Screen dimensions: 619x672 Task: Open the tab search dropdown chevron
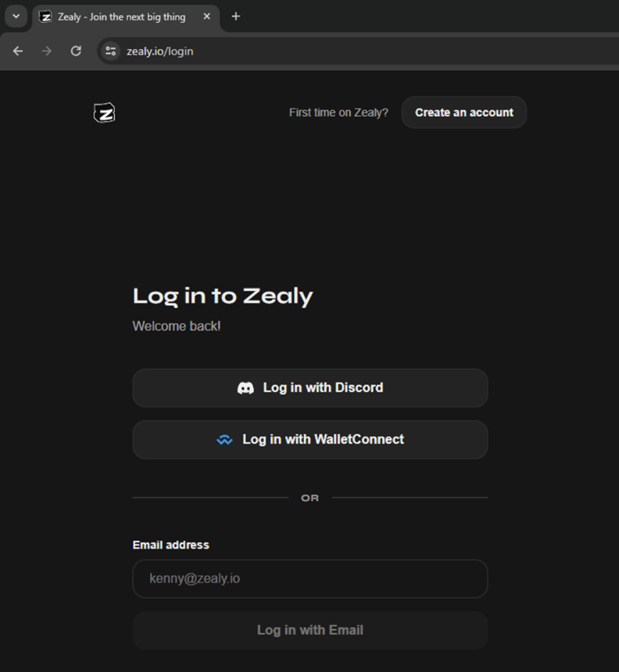pos(16,16)
